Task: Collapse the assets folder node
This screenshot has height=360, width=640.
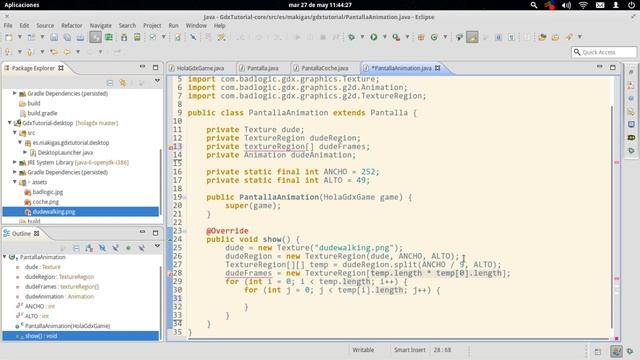Action: click(15, 182)
